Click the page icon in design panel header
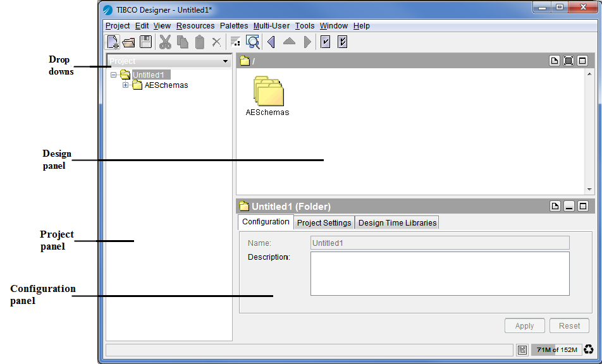This screenshot has height=364, width=602. pyautogui.click(x=555, y=61)
